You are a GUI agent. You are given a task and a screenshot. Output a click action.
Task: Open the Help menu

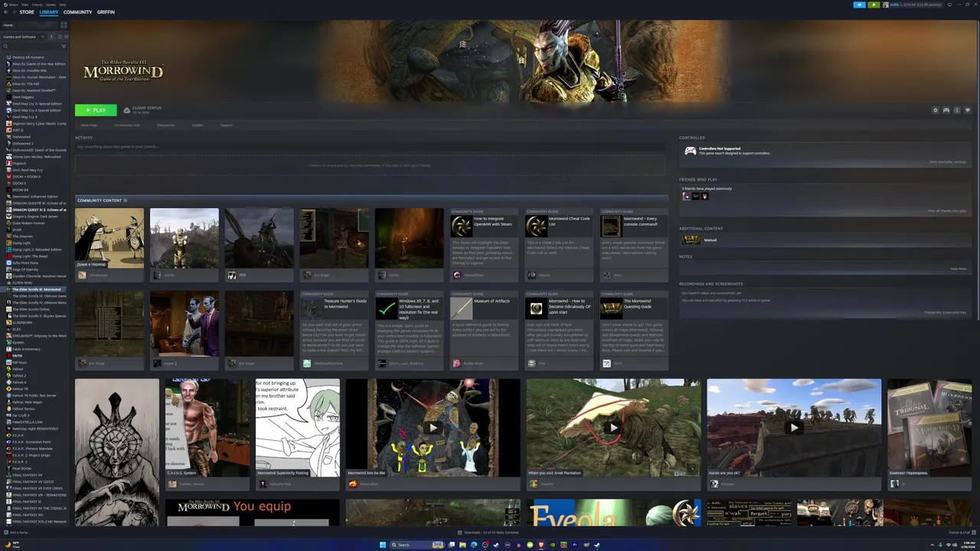(x=62, y=5)
